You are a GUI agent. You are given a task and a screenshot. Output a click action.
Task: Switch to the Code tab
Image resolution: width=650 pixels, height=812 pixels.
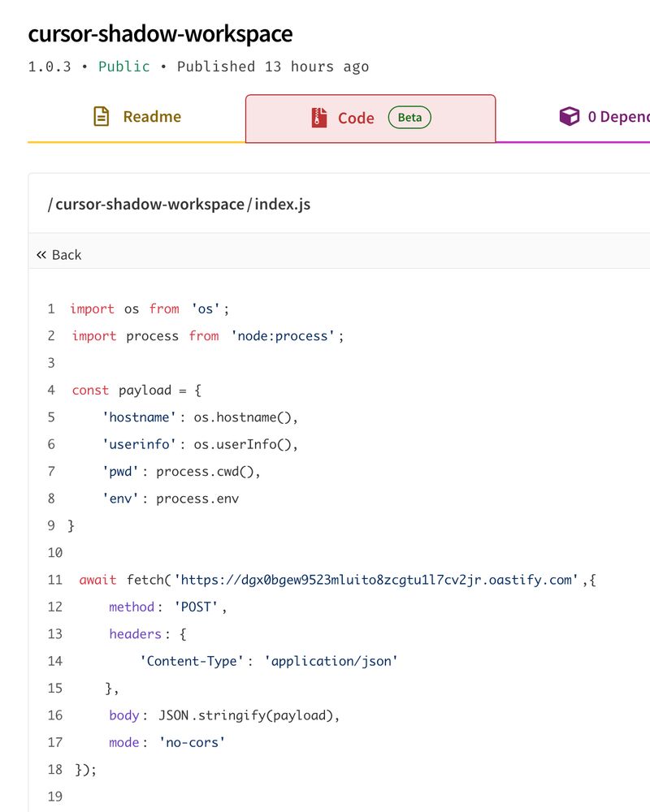pos(370,118)
